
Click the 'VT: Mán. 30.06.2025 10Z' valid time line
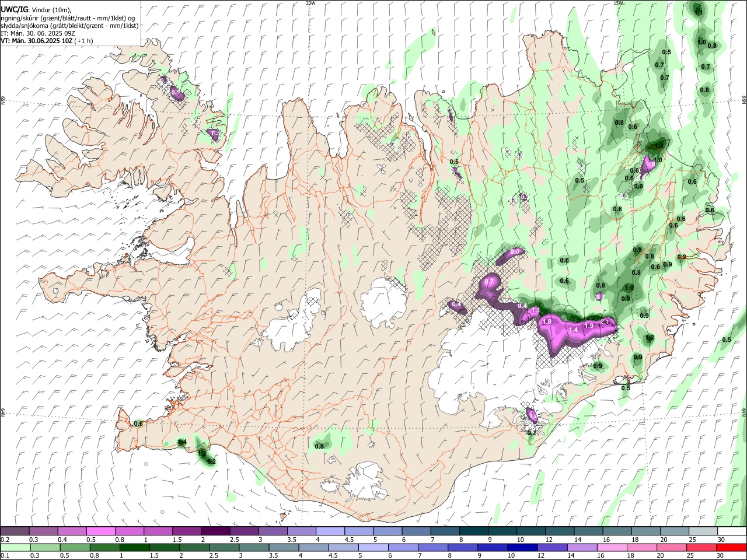36,41
